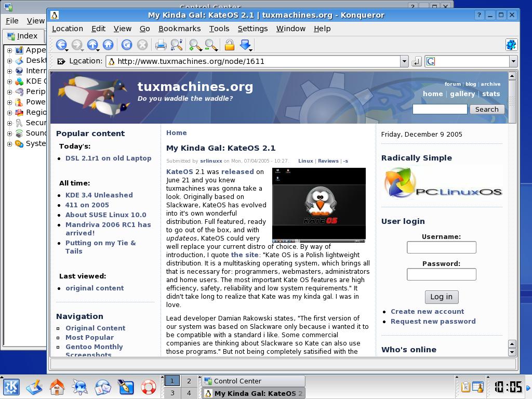Click the PCLinuxOS banner image

[443, 183]
